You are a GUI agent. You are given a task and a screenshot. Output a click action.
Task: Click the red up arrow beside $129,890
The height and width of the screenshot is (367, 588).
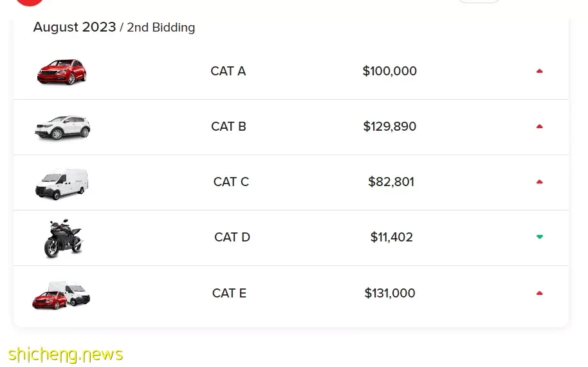(539, 126)
